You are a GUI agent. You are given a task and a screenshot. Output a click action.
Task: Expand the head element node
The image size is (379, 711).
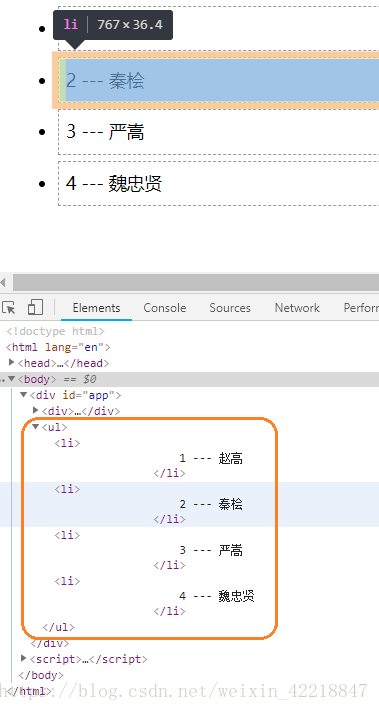(12, 362)
